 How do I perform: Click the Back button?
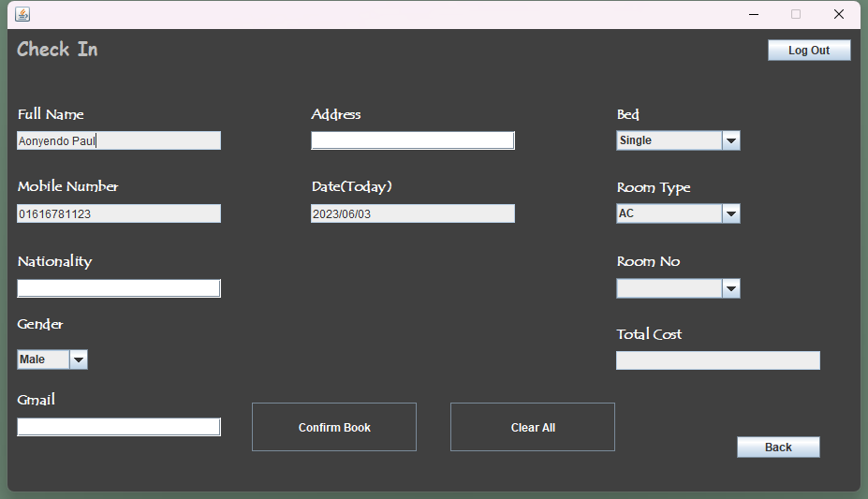tap(778, 447)
